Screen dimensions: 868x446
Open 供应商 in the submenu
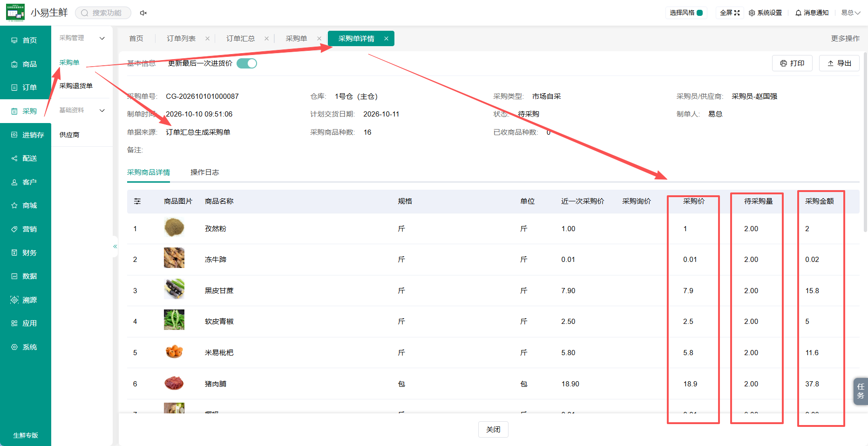pos(69,135)
